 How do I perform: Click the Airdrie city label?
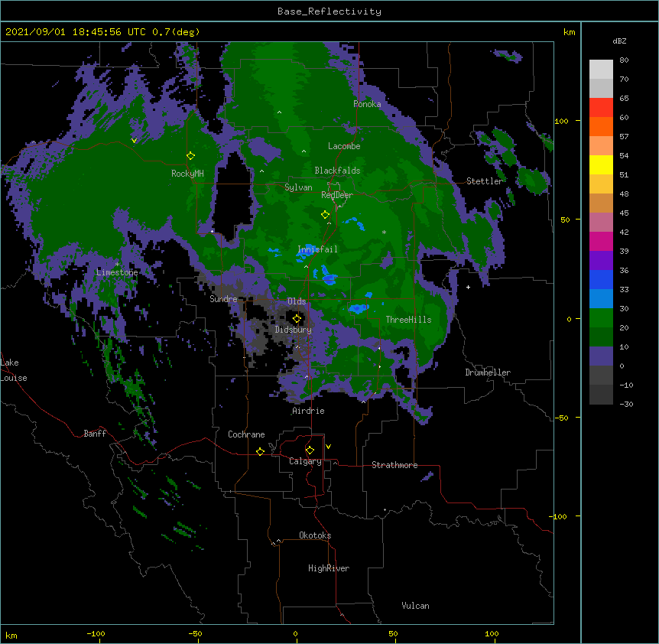tap(309, 411)
